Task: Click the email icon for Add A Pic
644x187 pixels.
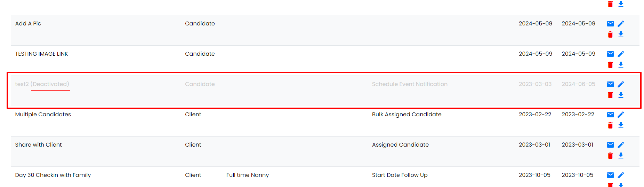Action: coord(610,24)
